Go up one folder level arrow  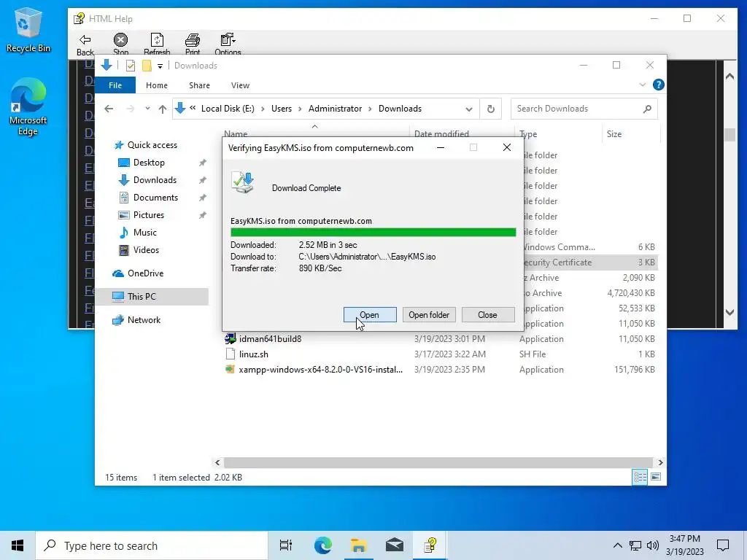pos(163,109)
